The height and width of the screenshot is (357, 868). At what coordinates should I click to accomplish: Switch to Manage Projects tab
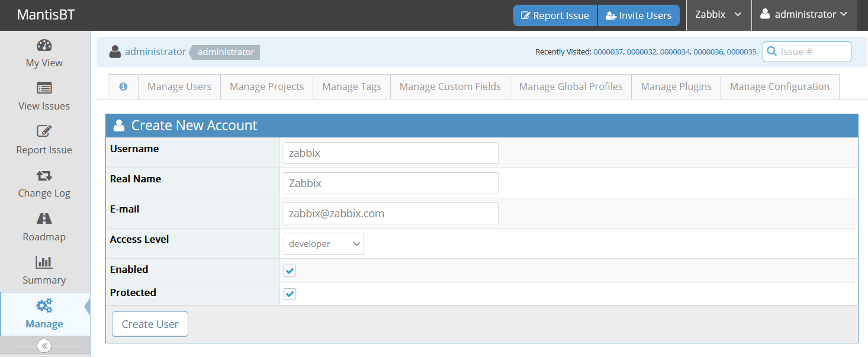[266, 86]
